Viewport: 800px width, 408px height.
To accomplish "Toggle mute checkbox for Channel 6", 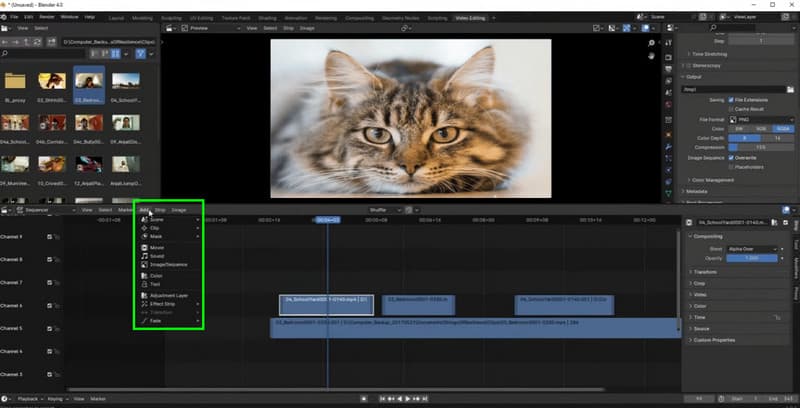I will click(x=49, y=305).
